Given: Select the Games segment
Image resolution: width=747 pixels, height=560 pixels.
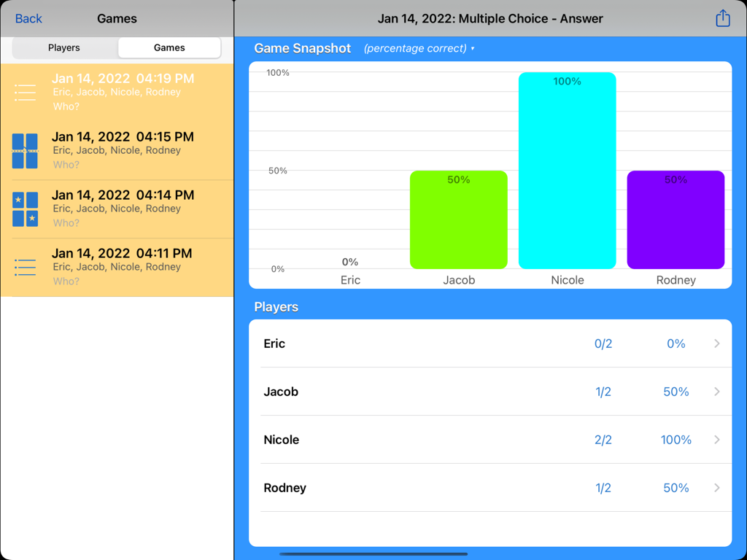Looking at the screenshot, I should pos(169,47).
